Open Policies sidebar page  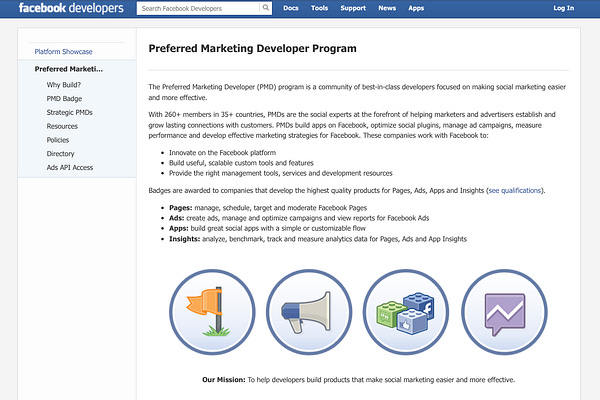coord(58,140)
